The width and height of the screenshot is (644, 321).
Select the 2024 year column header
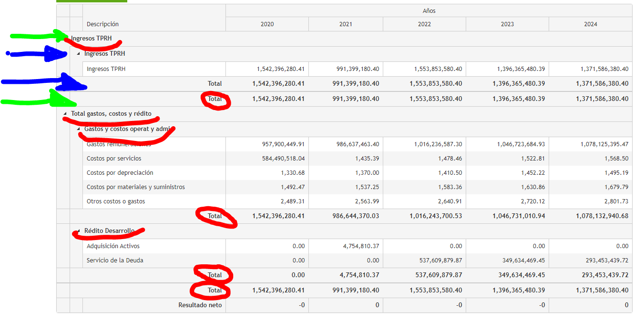pyautogui.click(x=590, y=24)
